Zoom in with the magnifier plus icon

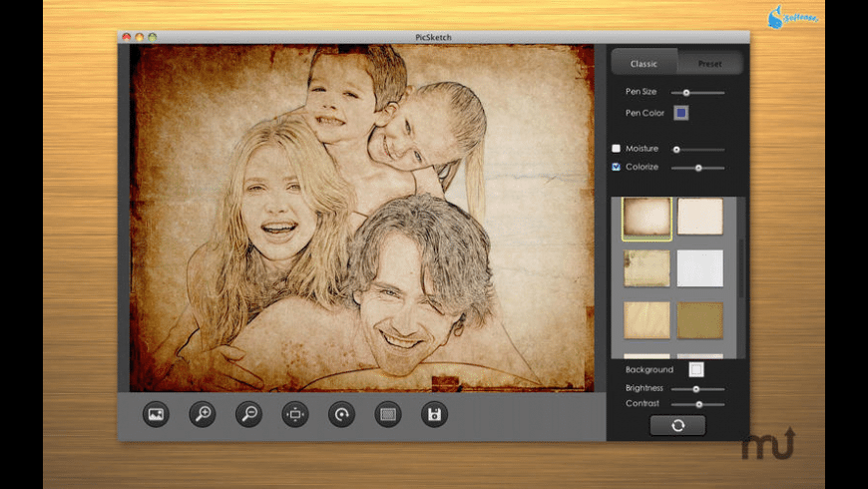[x=203, y=414]
